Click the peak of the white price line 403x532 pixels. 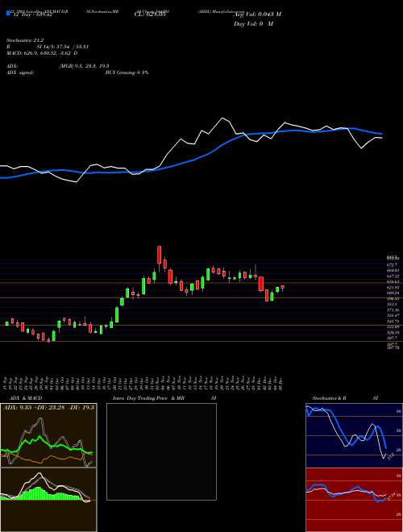tap(222, 118)
